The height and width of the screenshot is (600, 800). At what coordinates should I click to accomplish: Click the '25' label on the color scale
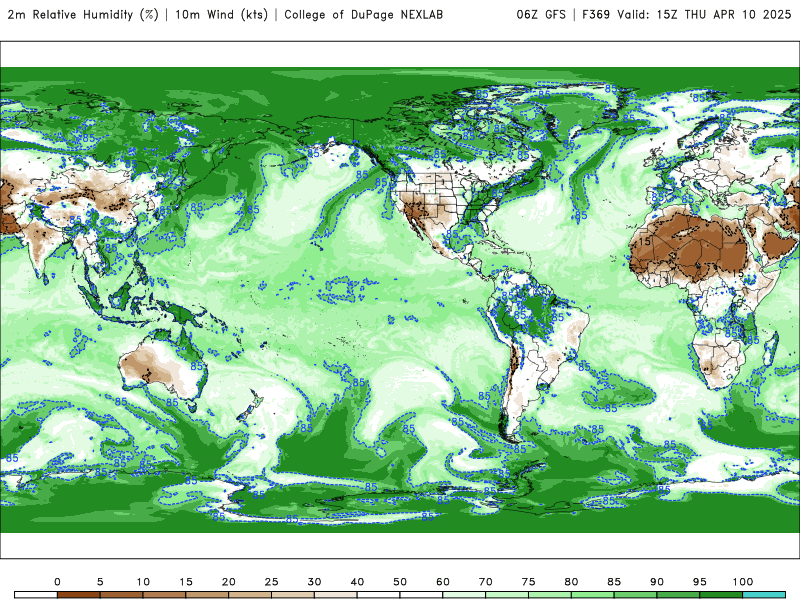(271, 582)
